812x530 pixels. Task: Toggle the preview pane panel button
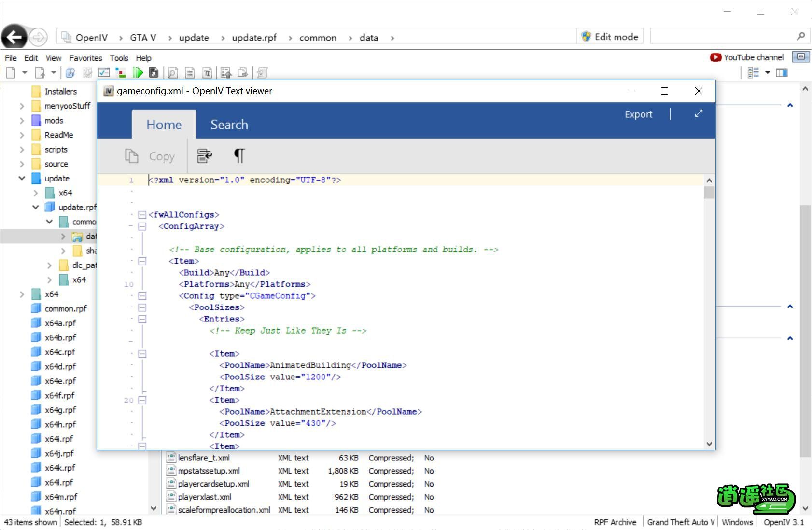[x=782, y=73]
